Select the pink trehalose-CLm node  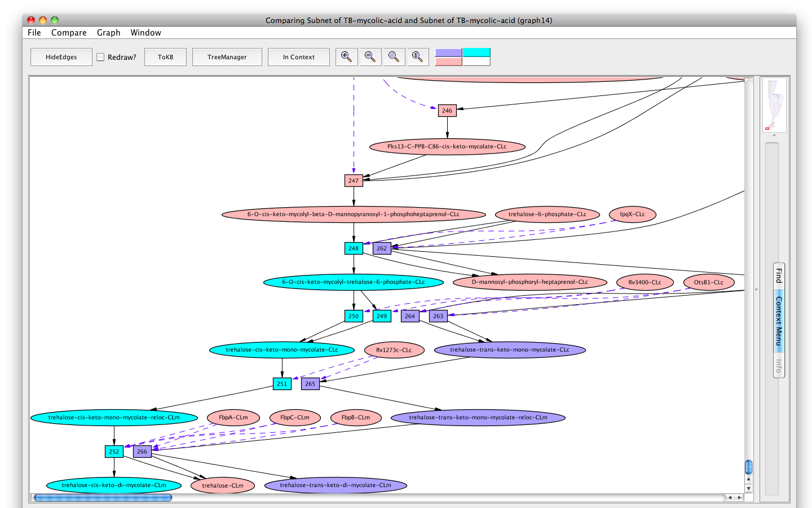pyautogui.click(x=223, y=485)
